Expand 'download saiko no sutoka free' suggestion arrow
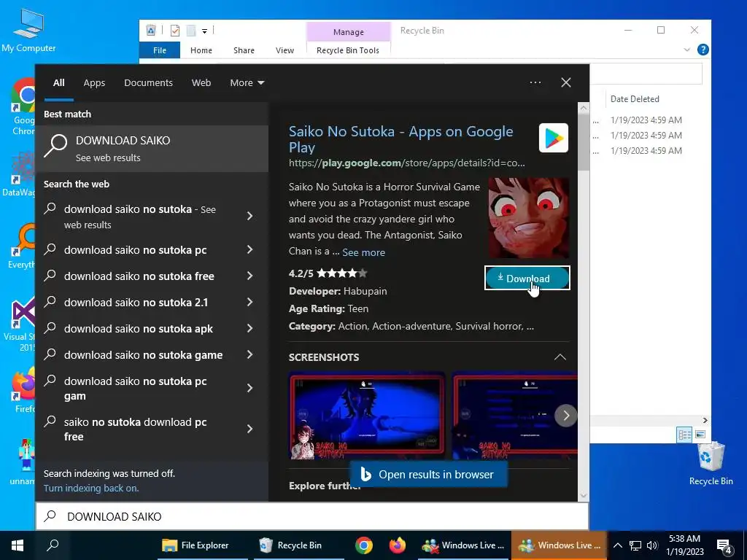This screenshot has width=747, height=560. pyautogui.click(x=249, y=276)
